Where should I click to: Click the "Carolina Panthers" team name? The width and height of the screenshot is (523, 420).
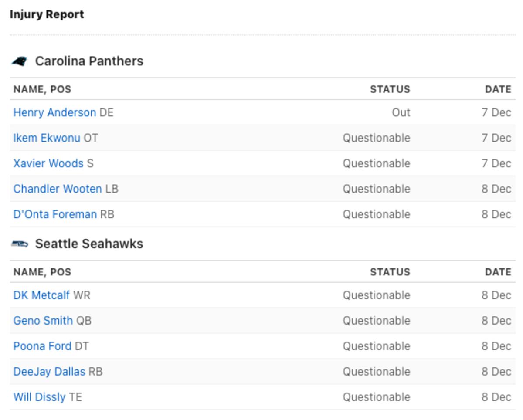tap(89, 61)
